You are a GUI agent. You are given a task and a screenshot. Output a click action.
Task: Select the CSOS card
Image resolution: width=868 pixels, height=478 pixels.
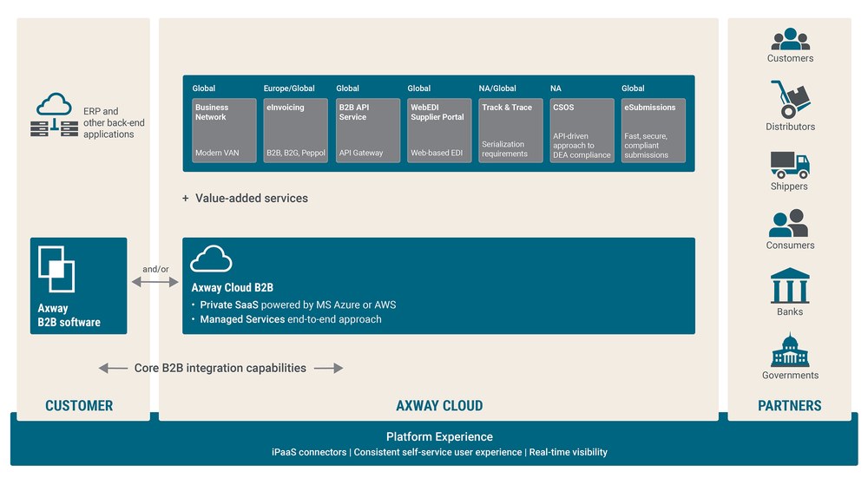point(582,131)
